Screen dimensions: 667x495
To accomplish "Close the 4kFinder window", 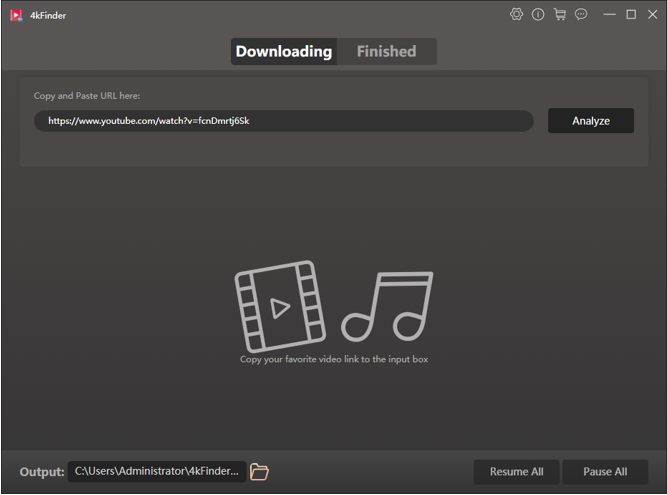I will pos(653,15).
